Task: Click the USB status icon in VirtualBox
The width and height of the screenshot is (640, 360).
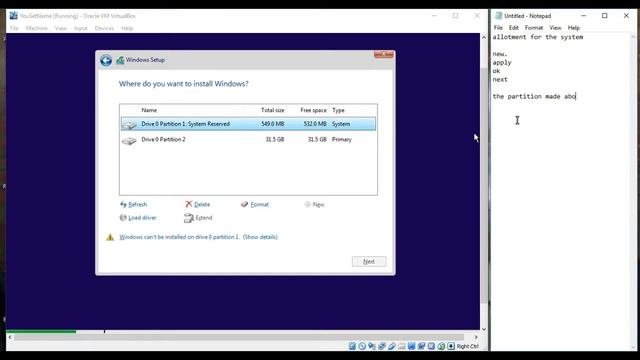Action: [392, 346]
